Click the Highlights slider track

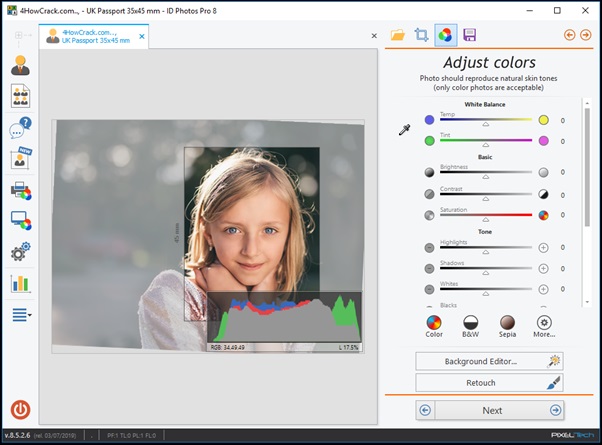(x=486, y=247)
